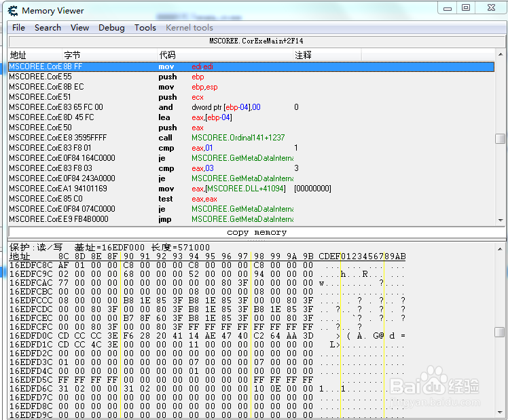
Task: Click the 注释 column header
Action: coord(327,55)
